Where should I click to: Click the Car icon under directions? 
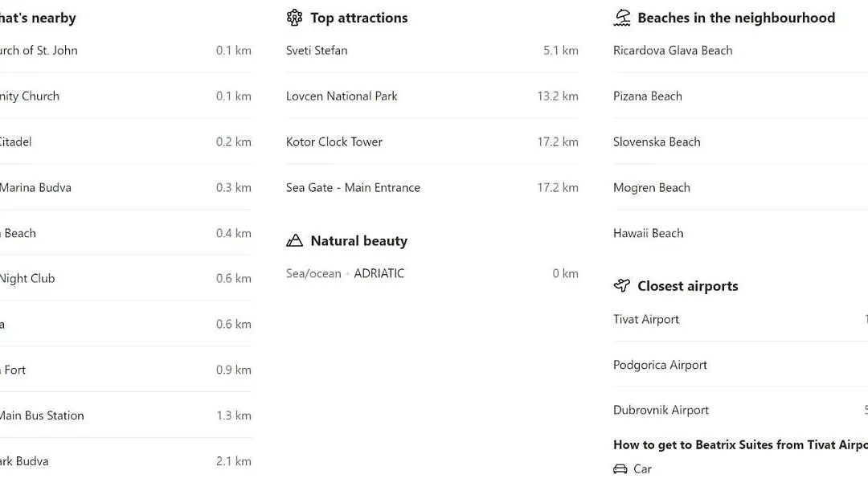pyautogui.click(x=620, y=469)
